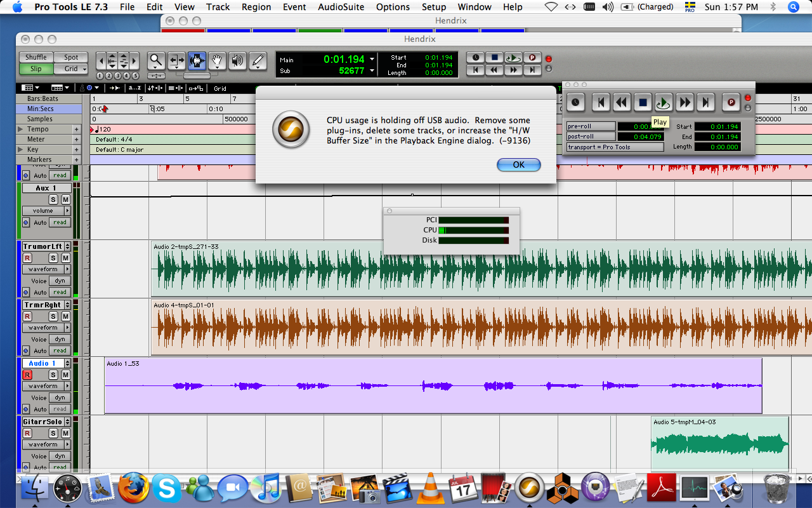
Task: Disable record on Audio 1 track
Action: 27,375
